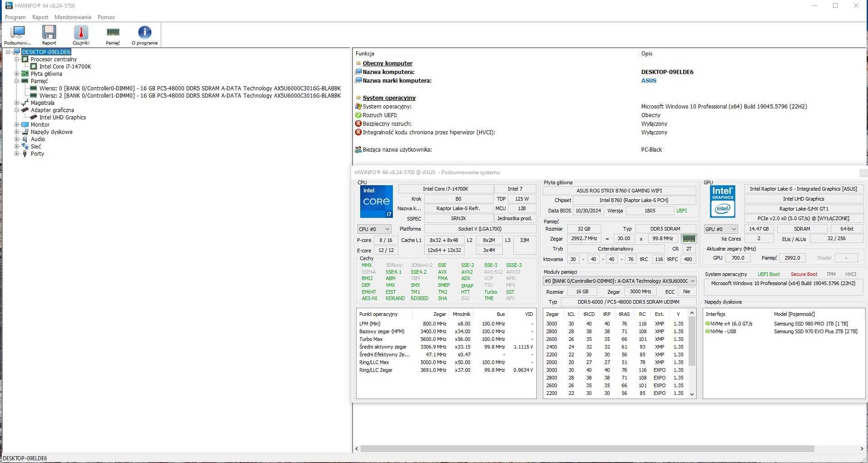
Task: Click the Porty port icon in tree
Action: point(25,154)
